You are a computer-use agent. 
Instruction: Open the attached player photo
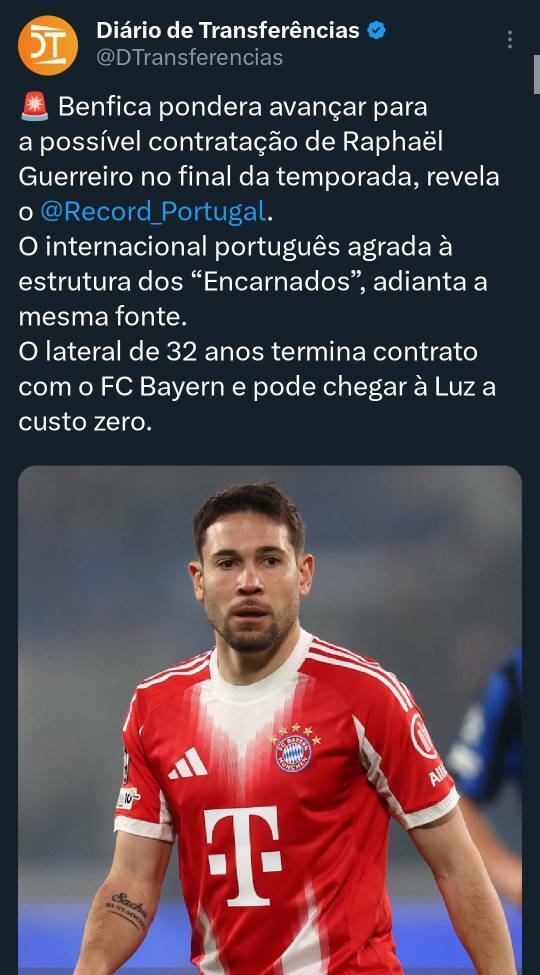[270, 719]
